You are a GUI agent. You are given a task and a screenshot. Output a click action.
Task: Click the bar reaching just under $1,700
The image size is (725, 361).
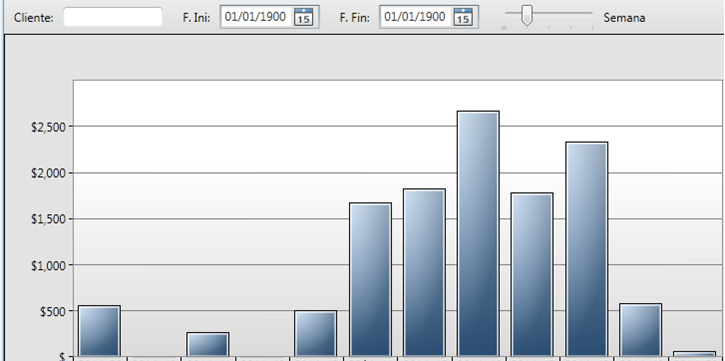370,279
